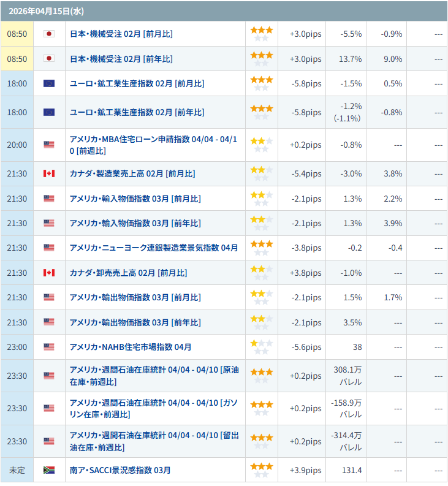Viewport: 448px width, 486px height.
Task: Click Canada flag beside 卸売売上高 02月
Action: (49, 273)
